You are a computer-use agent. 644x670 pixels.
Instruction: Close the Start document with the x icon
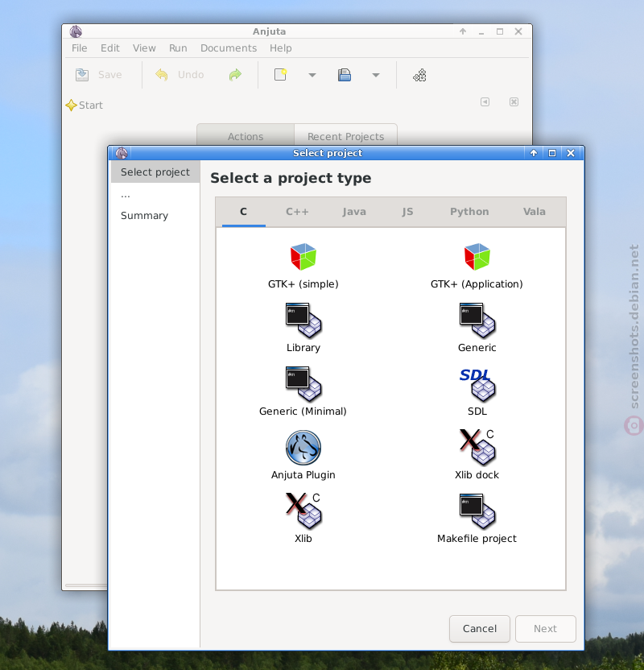tap(514, 101)
